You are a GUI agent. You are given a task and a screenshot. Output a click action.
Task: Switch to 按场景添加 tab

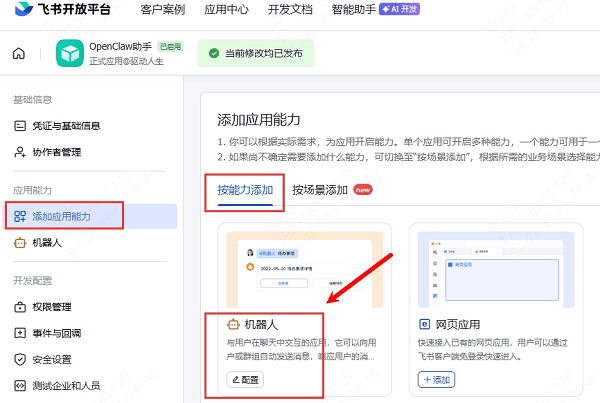click(320, 188)
